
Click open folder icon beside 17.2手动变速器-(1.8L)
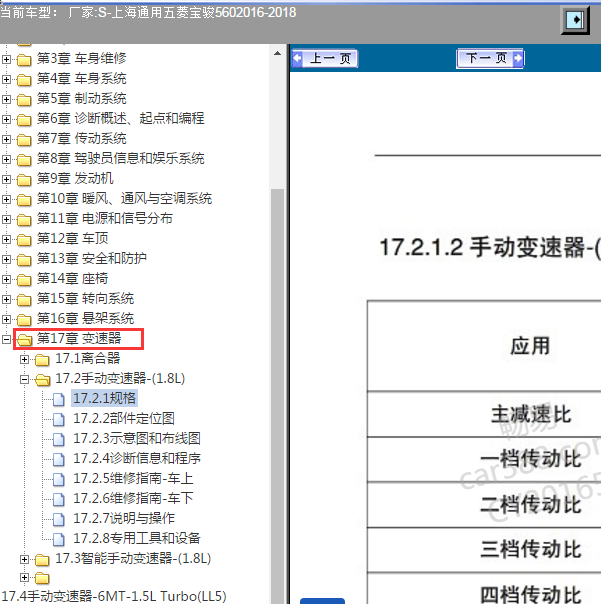(x=42, y=380)
